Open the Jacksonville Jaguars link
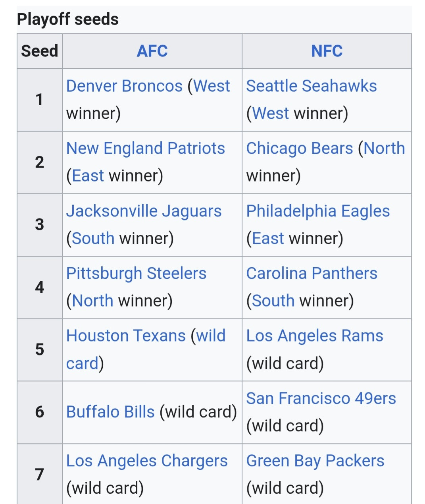The image size is (425, 504). 144,211
